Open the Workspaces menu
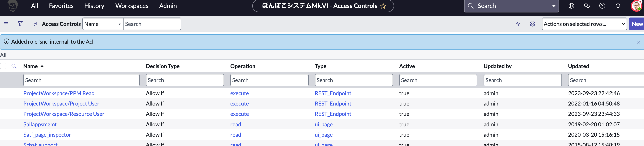The image size is (644, 146). 132,6
